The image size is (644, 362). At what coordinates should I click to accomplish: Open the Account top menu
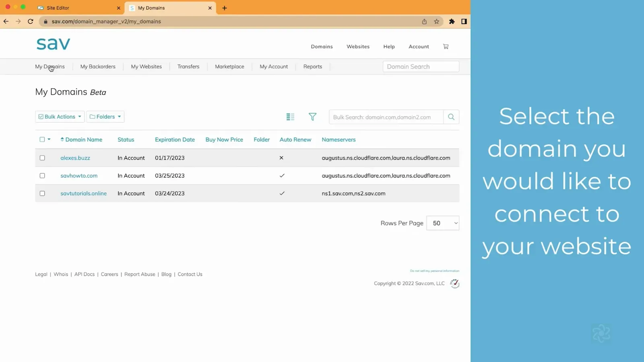[x=419, y=47]
